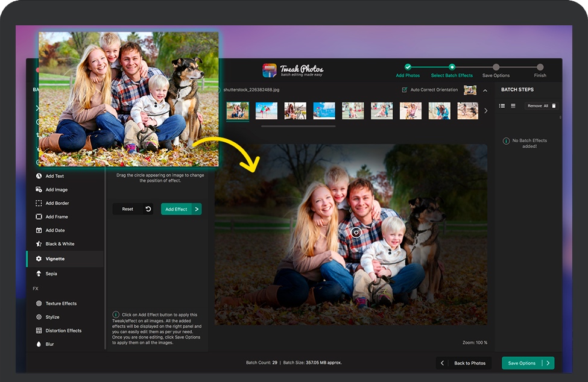The height and width of the screenshot is (382, 588).
Task: Open the Add Frame tool icon
Action: click(39, 217)
